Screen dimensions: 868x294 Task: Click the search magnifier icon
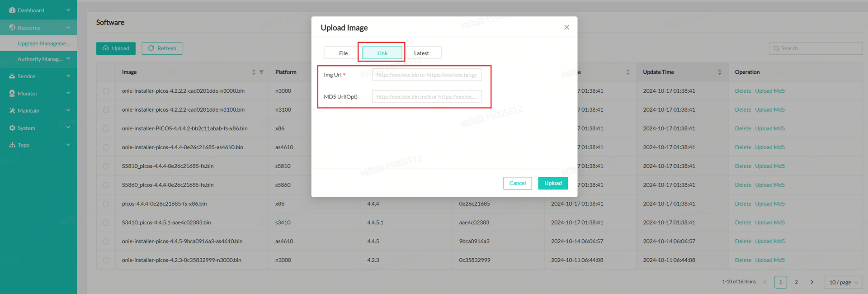776,48
